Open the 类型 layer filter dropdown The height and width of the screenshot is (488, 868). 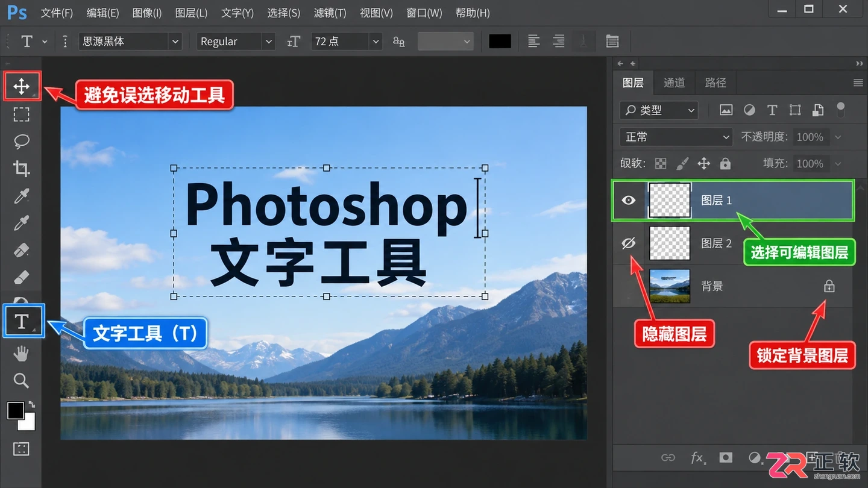click(x=659, y=110)
